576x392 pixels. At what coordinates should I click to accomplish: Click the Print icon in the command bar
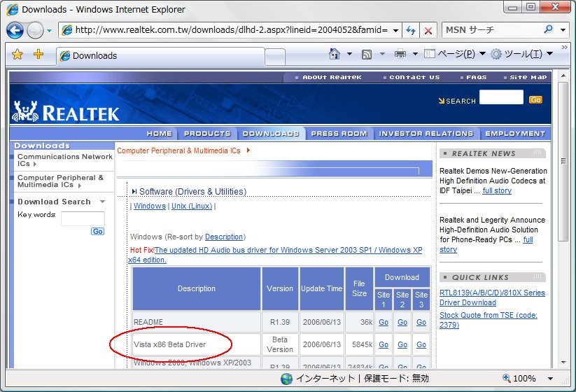[400, 54]
